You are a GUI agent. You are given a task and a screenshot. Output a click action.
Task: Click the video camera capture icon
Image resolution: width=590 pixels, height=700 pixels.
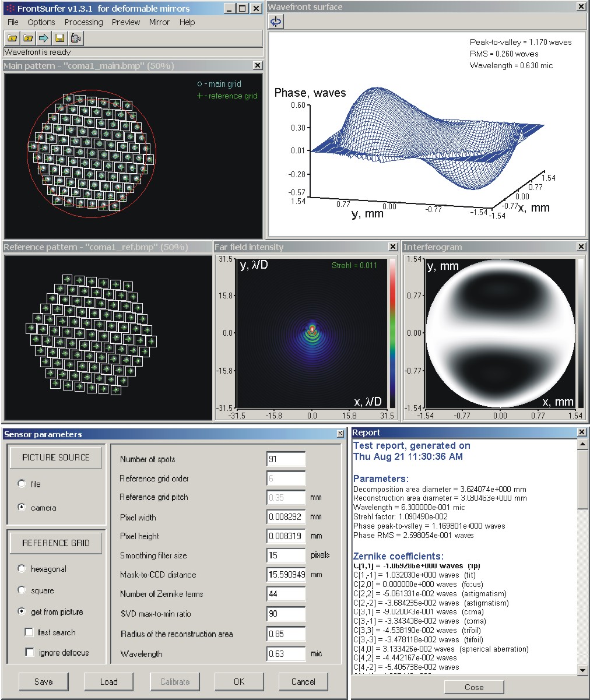75,38
